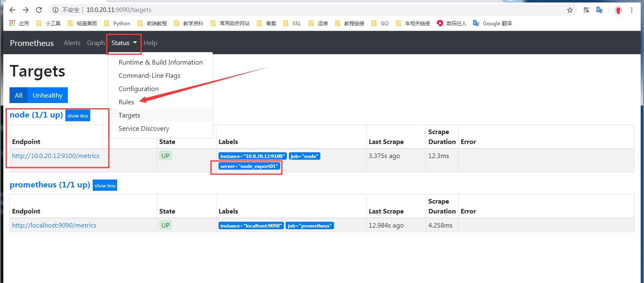Click the 12.984s ago last scrape value

tap(386, 225)
